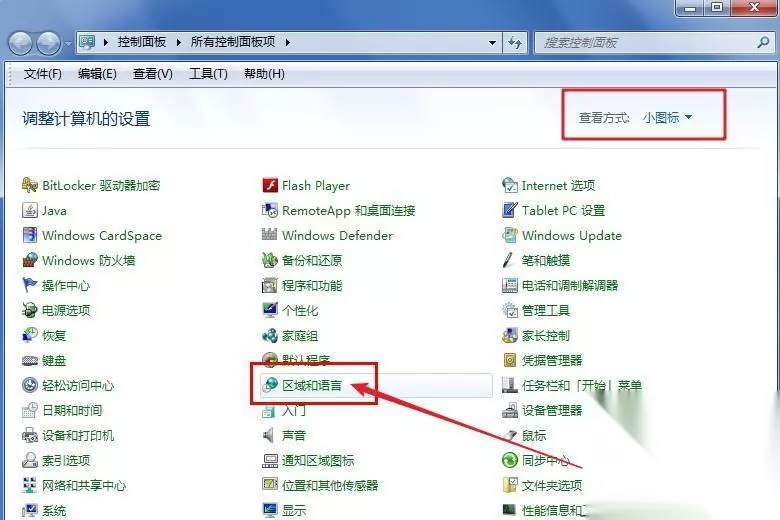Open the 通知区域图标 link
Viewport: 780px width, 520px height.
click(x=318, y=460)
